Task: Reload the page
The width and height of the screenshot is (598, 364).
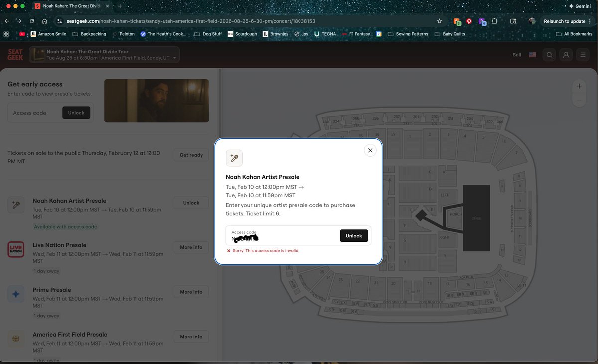Action: pyautogui.click(x=32, y=21)
